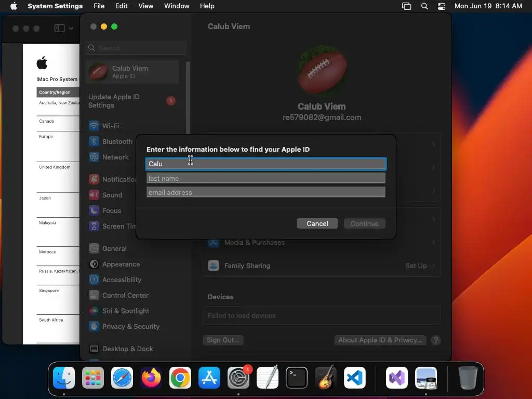The width and height of the screenshot is (532, 399).
Task: Open Terminal from the Dock
Action: tap(297, 378)
